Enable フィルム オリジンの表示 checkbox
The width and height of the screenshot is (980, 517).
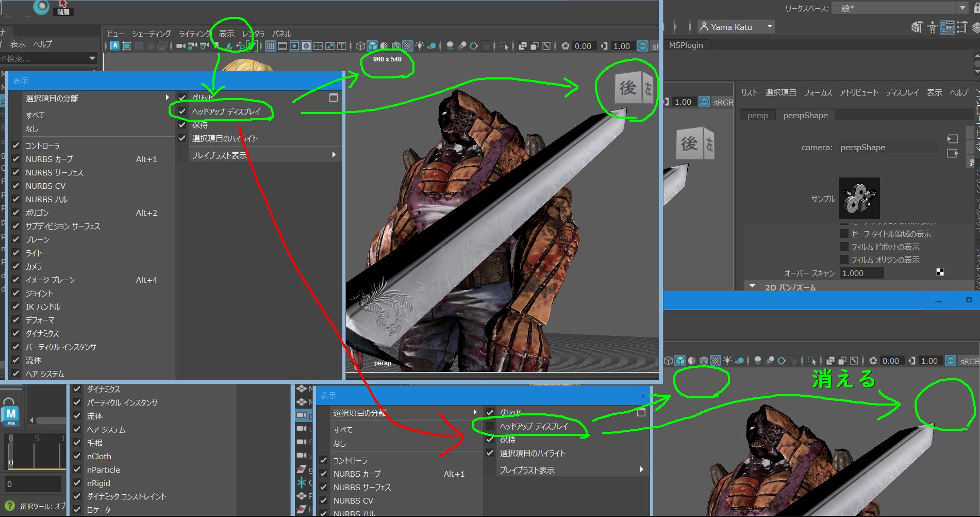pyautogui.click(x=844, y=260)
